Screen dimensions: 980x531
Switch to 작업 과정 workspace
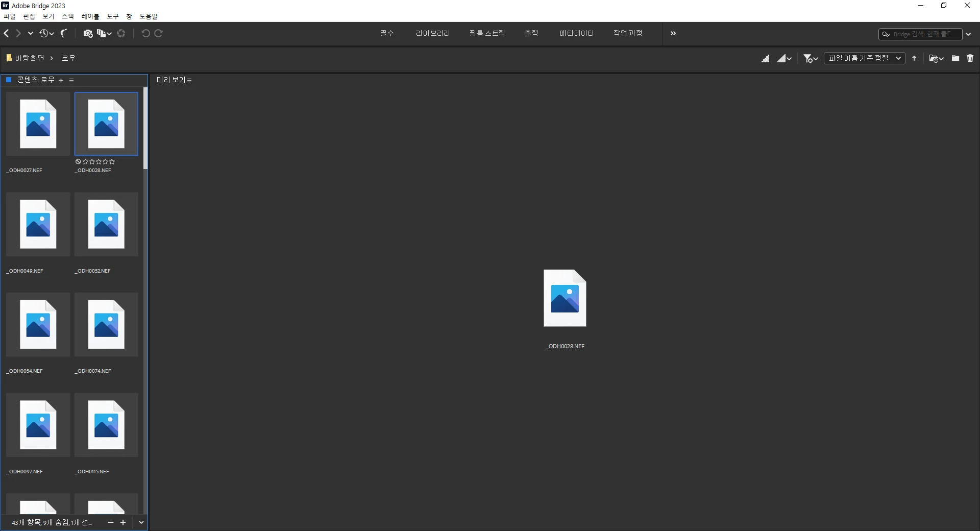[x=628, y=33]
